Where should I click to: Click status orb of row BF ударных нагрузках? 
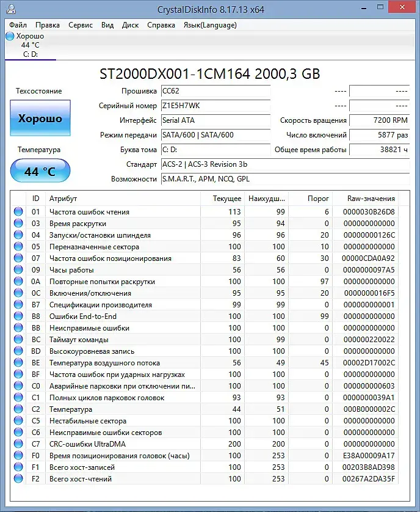point(18,374)
